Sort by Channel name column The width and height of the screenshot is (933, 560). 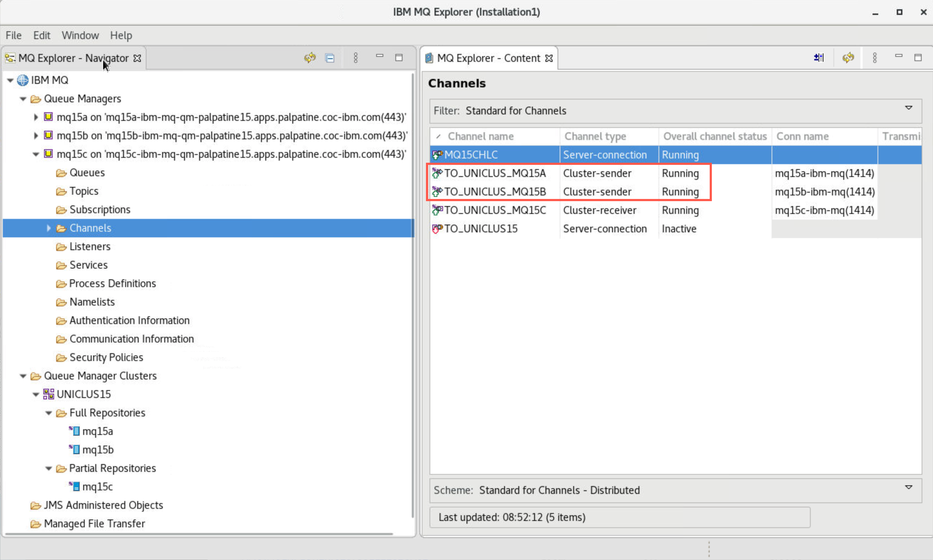495,136
